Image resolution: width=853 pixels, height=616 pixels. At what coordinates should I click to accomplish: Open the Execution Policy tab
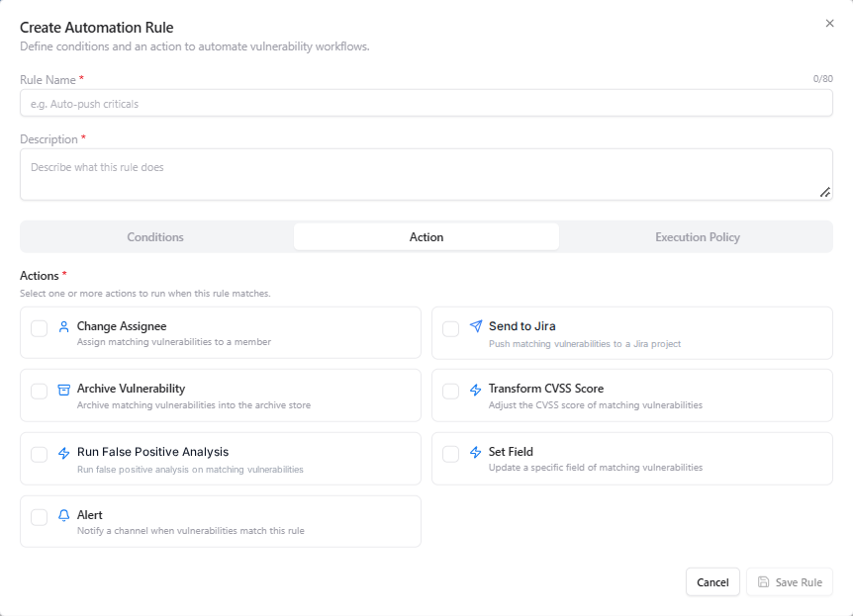tap(698, 237)
